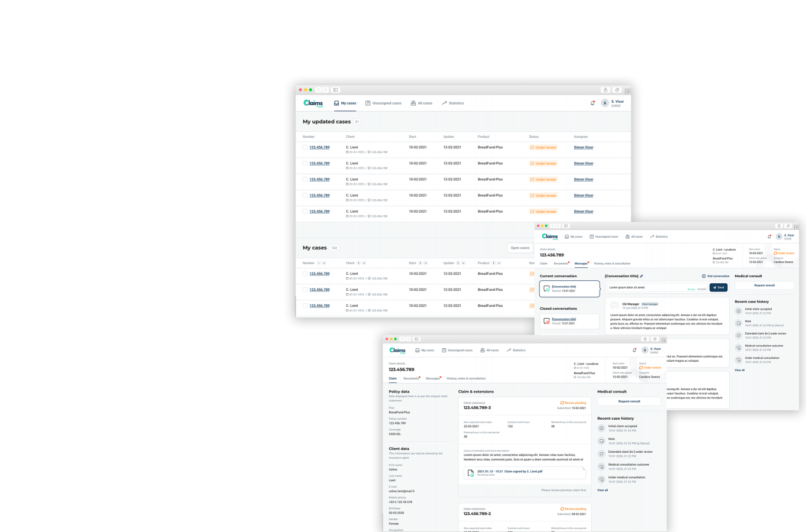Screen dimensions: 806x532
Task: Click Start column sort arrows in My cases
Action: [x=420, y=263]
